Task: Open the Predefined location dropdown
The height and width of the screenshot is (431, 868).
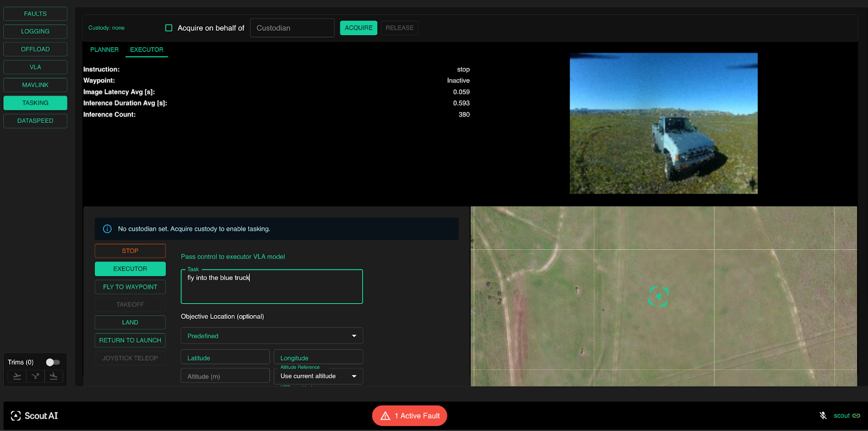Action: (271, 336)
